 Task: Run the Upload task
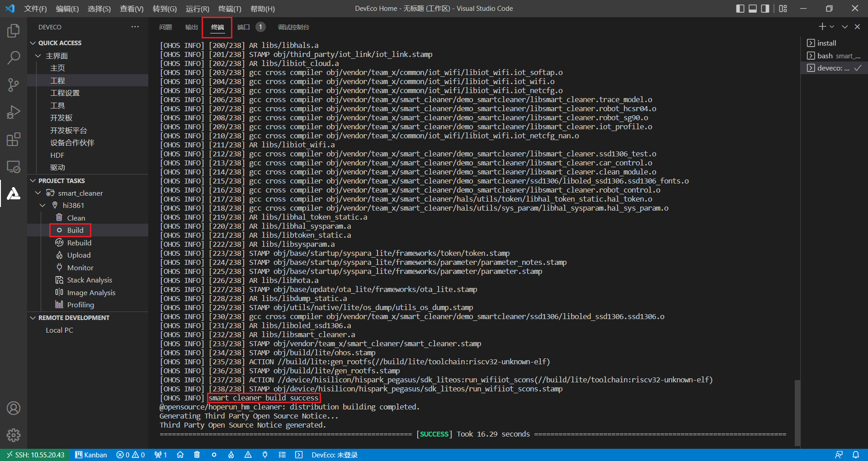coord(79,255)
